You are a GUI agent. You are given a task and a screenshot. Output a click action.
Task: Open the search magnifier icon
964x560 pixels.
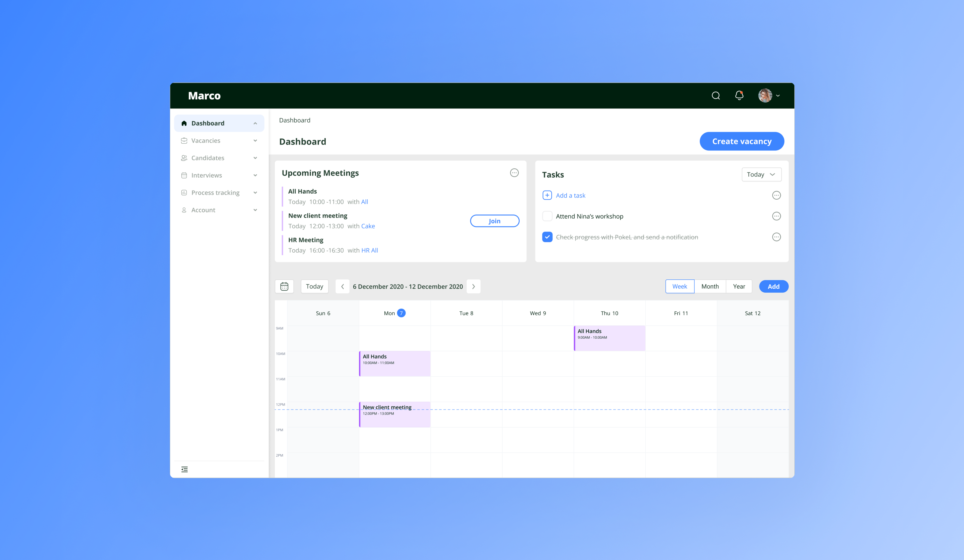[x=716, y=95]
